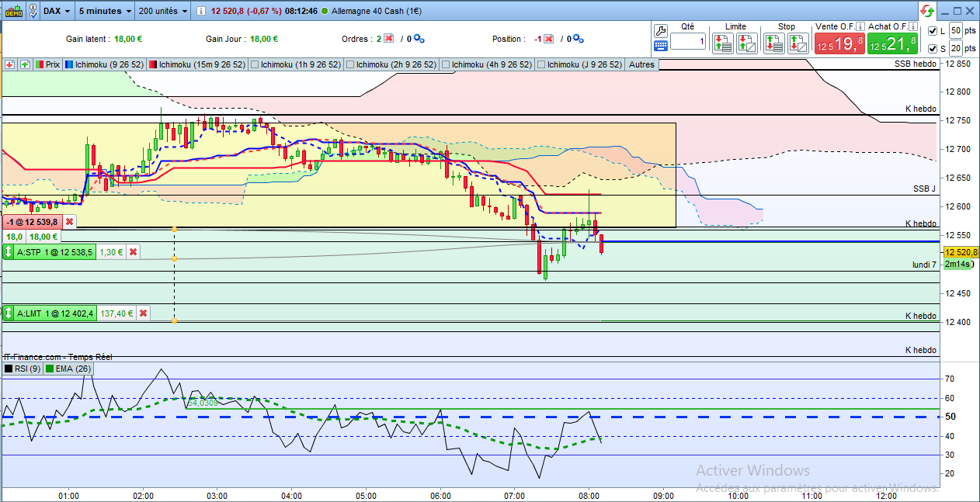Screen dimensions: 980x502
Task: Click the SSB J level label
Action: 925,189
